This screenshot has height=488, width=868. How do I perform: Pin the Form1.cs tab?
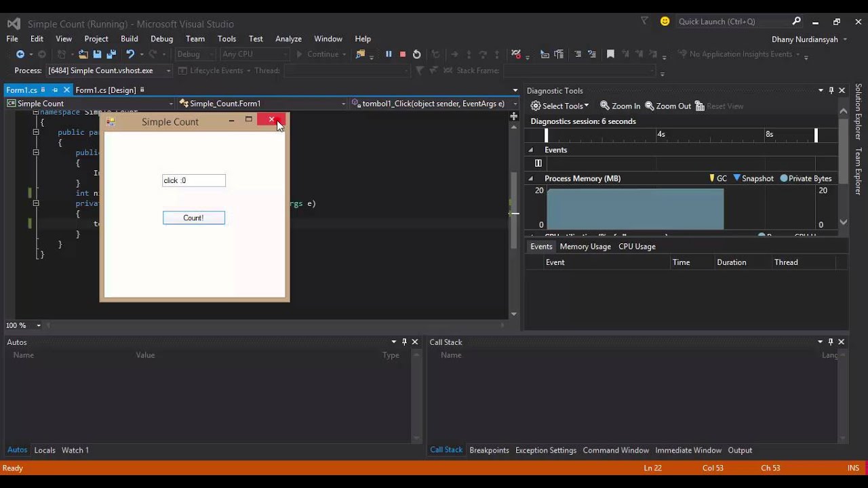pos(55,90)
